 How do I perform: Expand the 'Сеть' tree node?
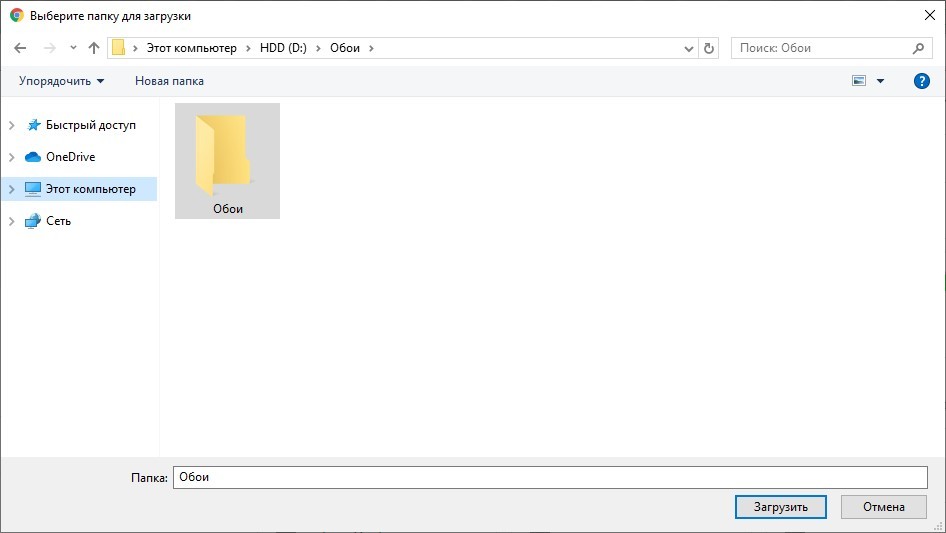pyautogui.click(x=11, y=221)
